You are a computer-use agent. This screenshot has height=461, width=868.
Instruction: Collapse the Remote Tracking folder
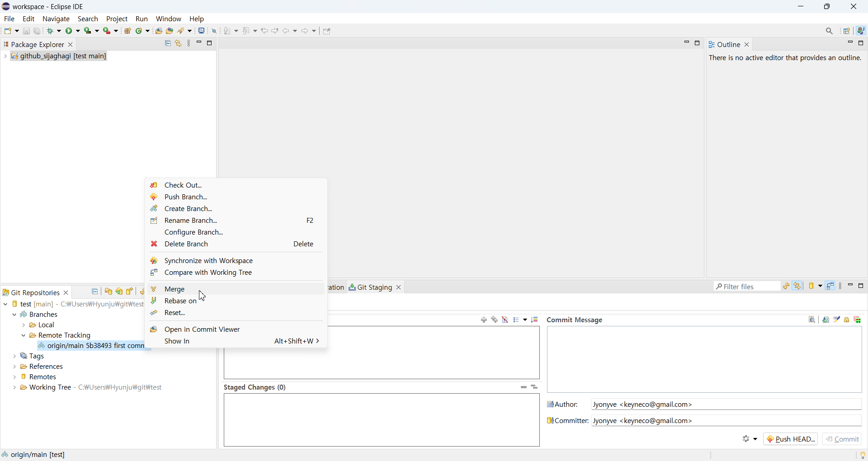pyautogui.click(x=24, y=335)
